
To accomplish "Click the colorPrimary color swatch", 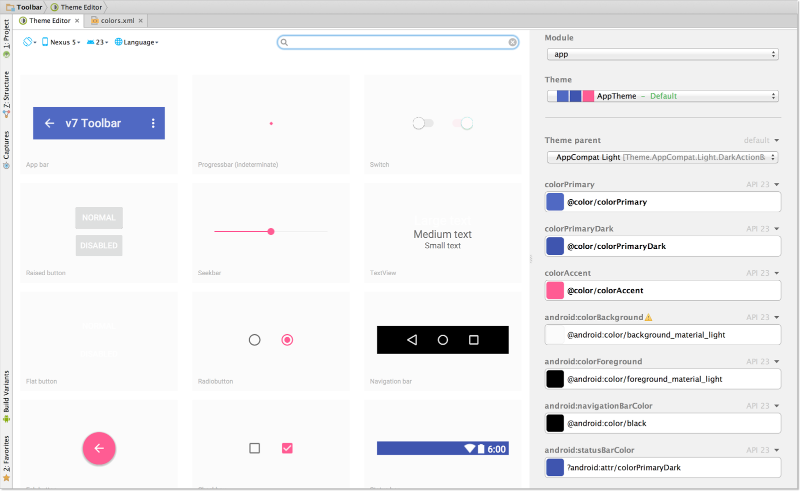I will click(x=555, y=202).
